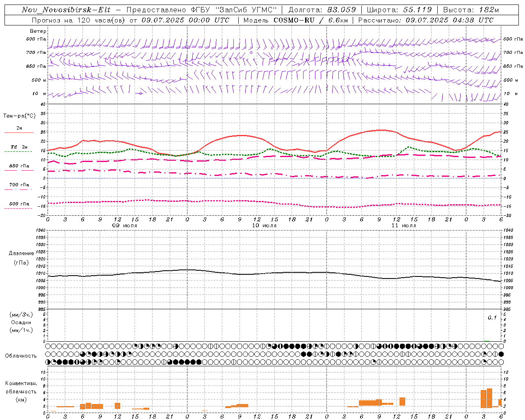
Task: Click the 0.1 precipitation value
Action: [492, 318]
